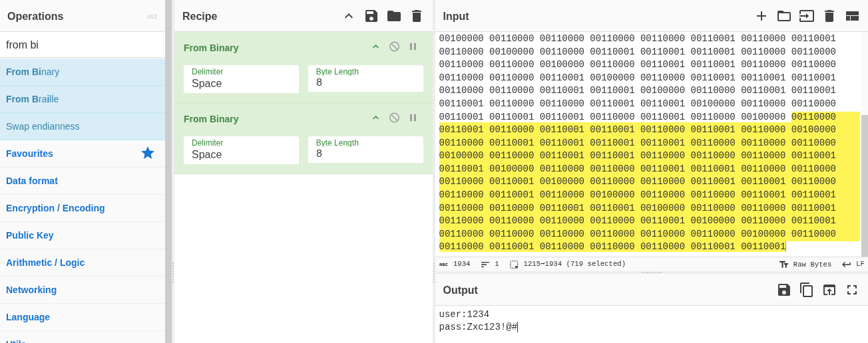Screen dimensions: 868x343
Task: Set breakpoint on second From Binary operation
Action: tap(413, 118)
